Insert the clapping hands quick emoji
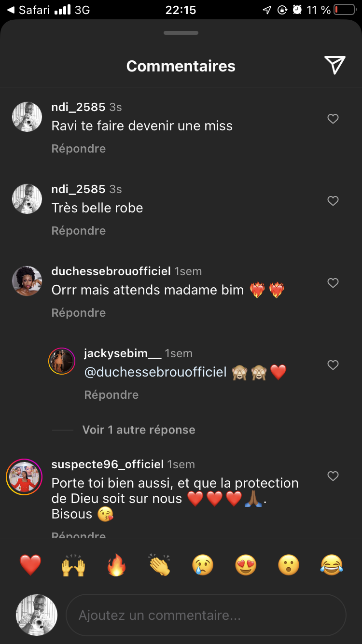This screenshot has width=362, height=644. tap(160, 564)
